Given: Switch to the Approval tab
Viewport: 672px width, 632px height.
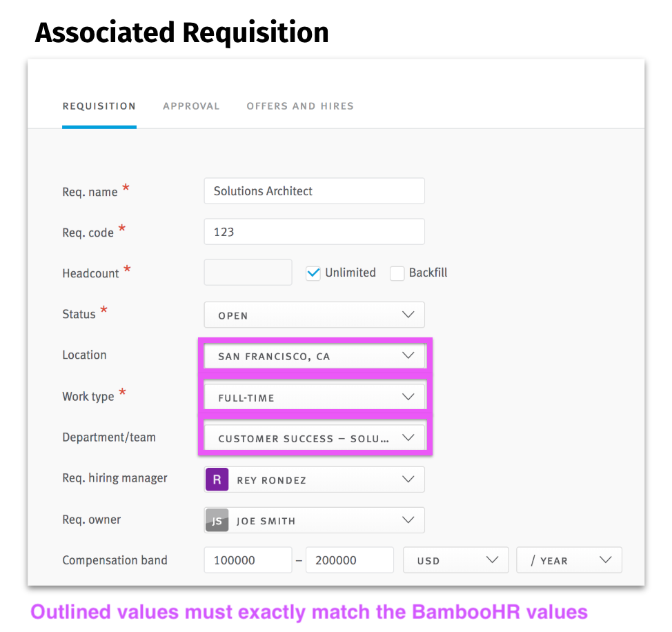Looking at the screenshot, I should pyautogui.click(x=191, y=106).
